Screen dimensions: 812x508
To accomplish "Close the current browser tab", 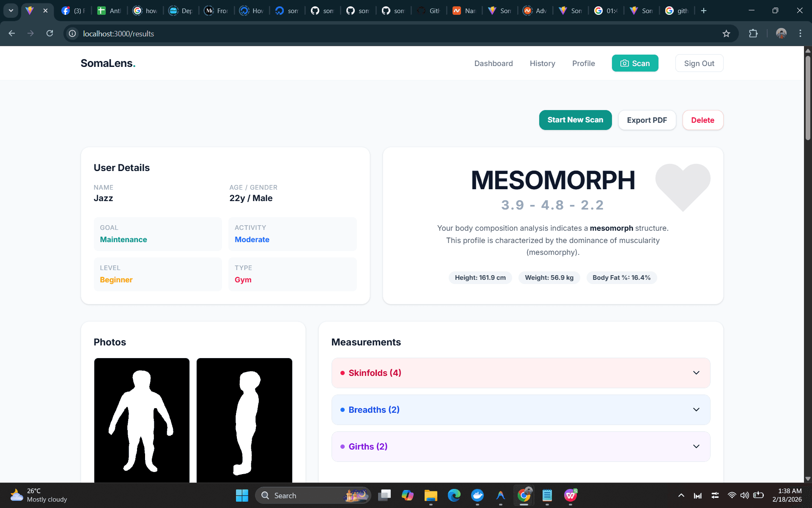I will pos(45,11).
